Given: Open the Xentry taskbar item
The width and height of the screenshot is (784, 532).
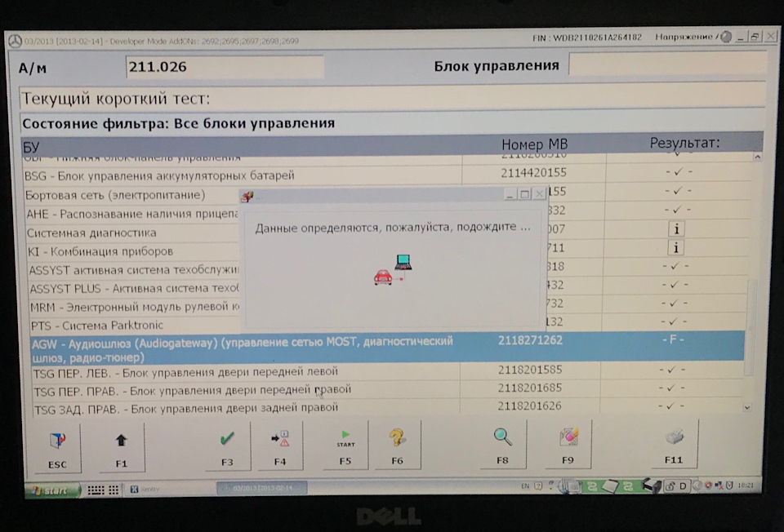Looking at the screenshot, I should point(170,489).
